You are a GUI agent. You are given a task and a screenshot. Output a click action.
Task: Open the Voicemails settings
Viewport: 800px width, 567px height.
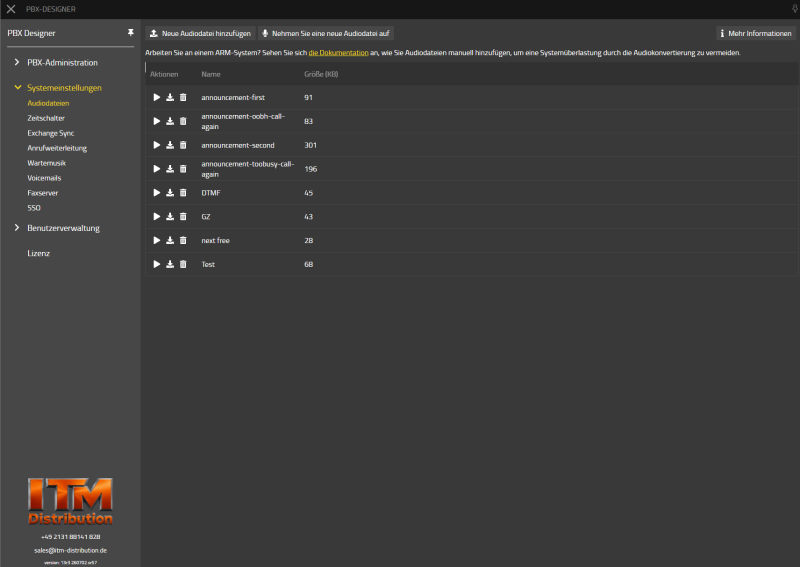(x=44, y=178)
